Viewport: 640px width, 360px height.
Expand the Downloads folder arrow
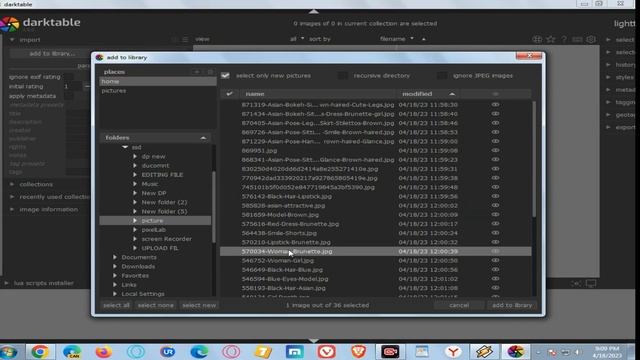coord(115,267)
